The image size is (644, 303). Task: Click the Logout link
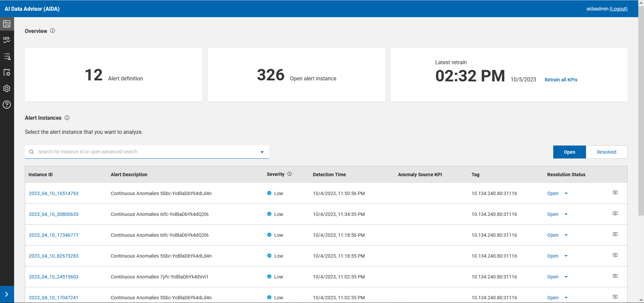[618, 9]
